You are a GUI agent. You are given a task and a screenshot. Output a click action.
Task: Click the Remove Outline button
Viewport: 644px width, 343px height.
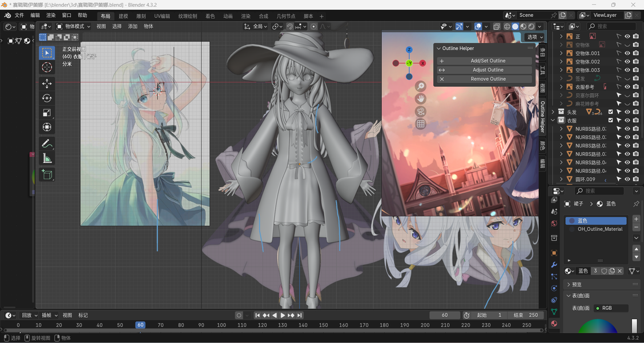click(484, 79)
